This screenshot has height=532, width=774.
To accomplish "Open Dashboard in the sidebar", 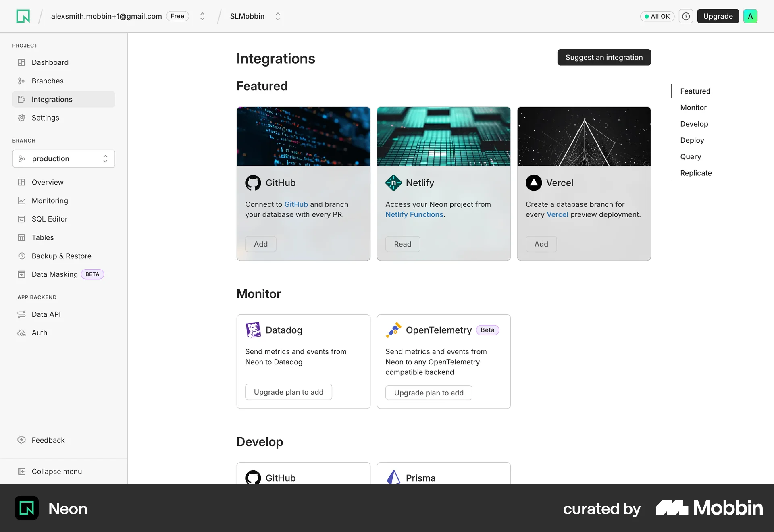I will pyautogui.click(x=64, y=62).
